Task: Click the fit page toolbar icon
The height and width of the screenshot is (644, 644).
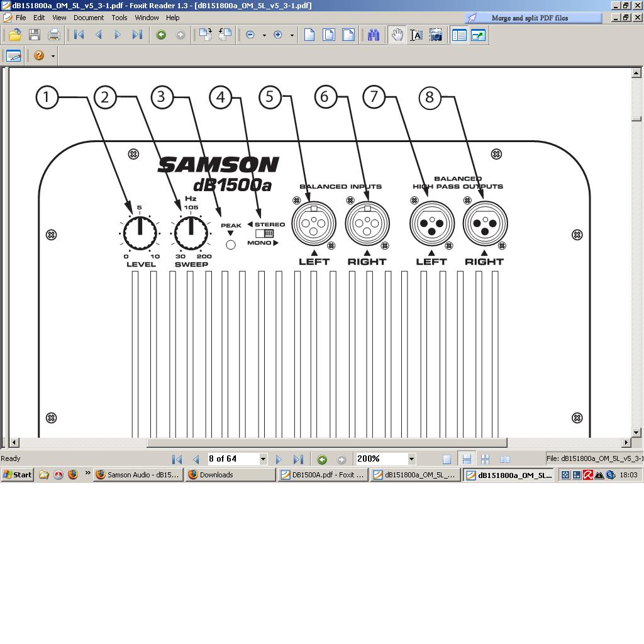Action: click(x=329, y=35)
